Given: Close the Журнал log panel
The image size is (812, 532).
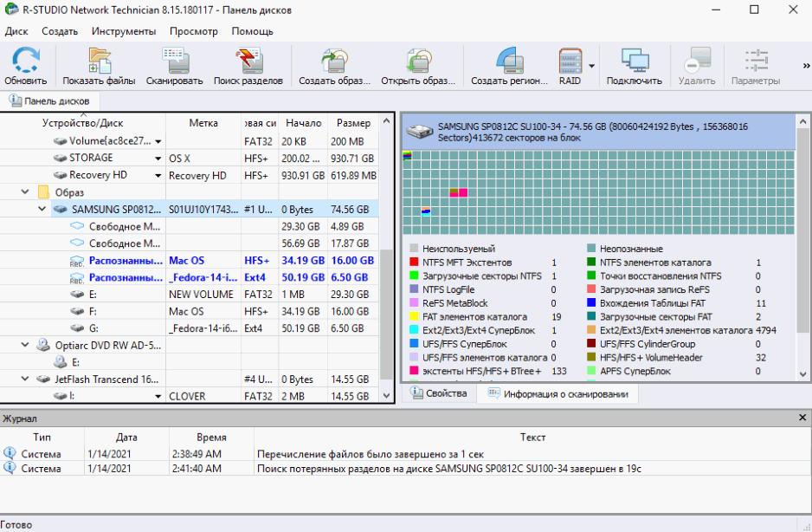Looking at the screenshot, I should pos(801,418).
